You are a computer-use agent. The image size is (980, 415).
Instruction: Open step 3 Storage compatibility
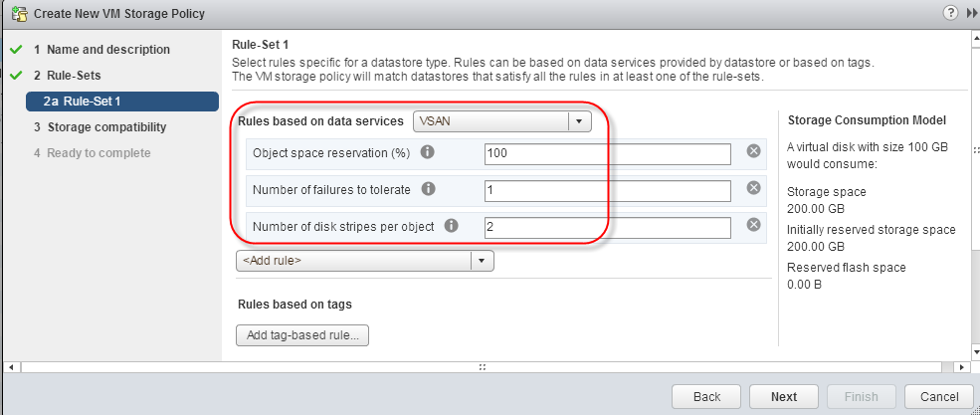click(x=99, y=126)
